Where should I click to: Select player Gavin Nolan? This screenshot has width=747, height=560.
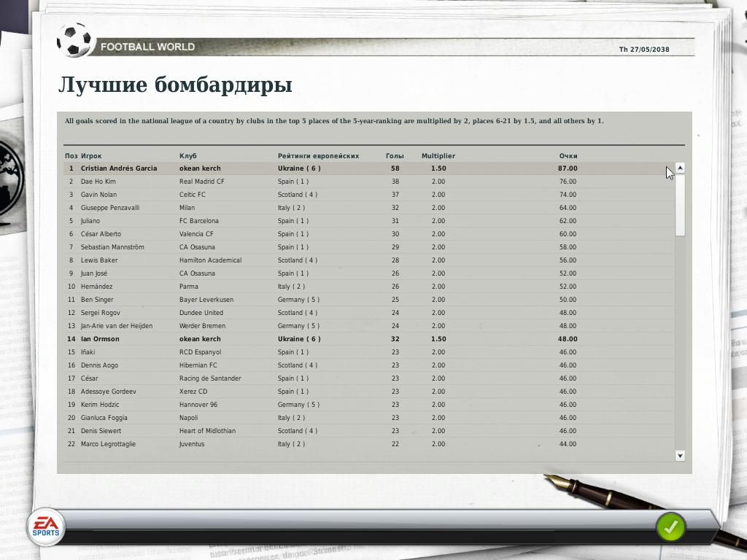(98, 194)
